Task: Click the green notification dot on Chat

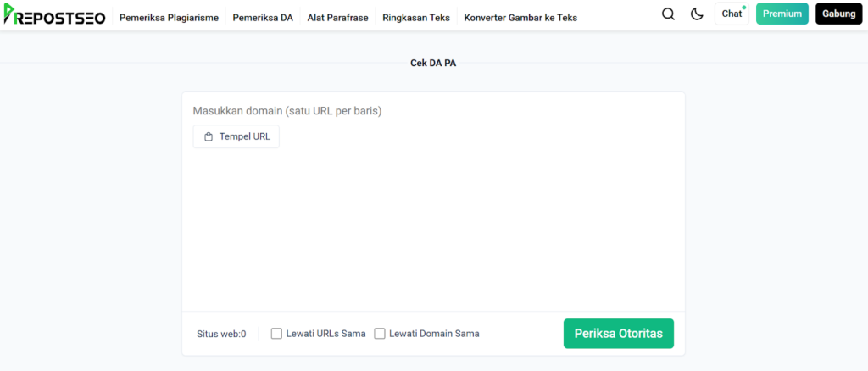Action: pyautogui.click(x=743, y=8)
